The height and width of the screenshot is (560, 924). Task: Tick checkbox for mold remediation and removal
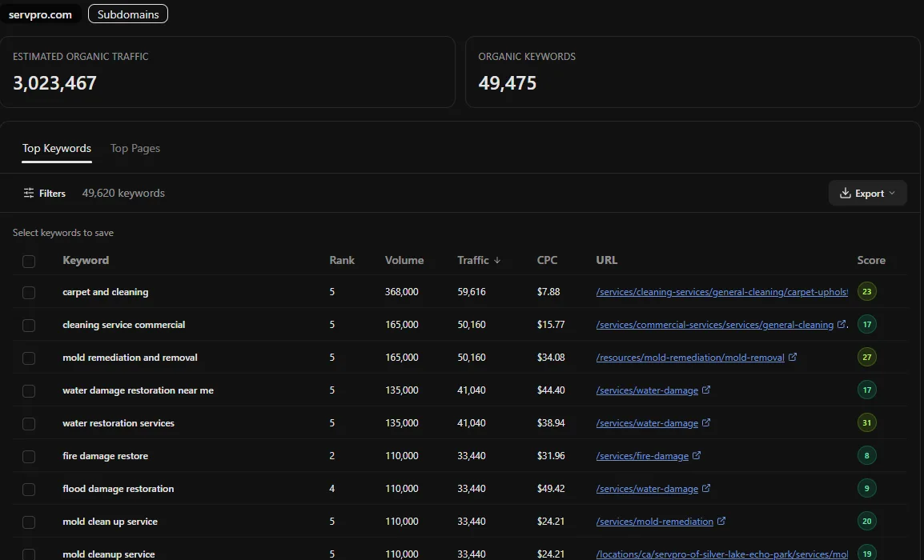[29, 358]
